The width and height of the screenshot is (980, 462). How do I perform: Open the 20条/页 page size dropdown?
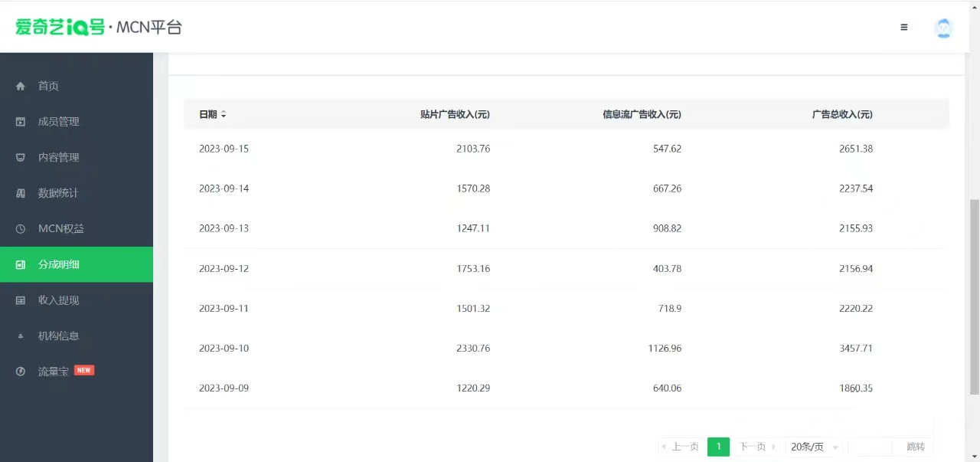click(812, 446)
